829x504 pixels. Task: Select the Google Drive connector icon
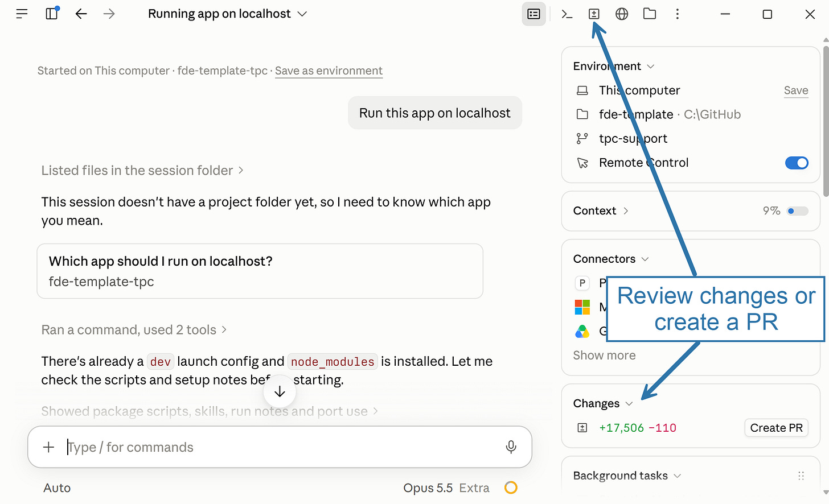tap(582, 331)
